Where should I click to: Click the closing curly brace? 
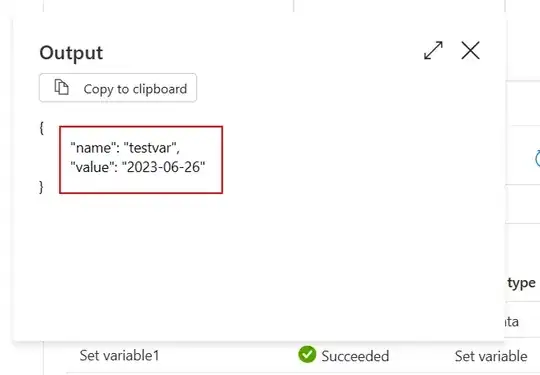41,187
